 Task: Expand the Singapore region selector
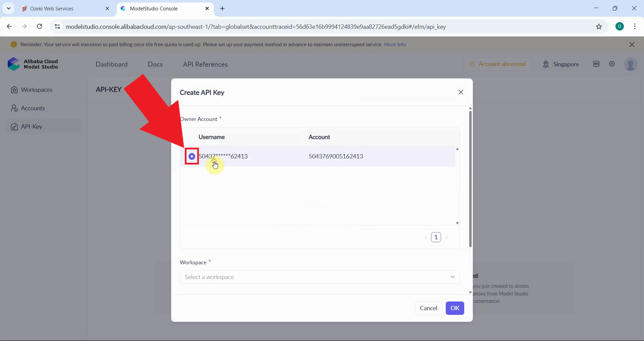[x=561, y=64]
